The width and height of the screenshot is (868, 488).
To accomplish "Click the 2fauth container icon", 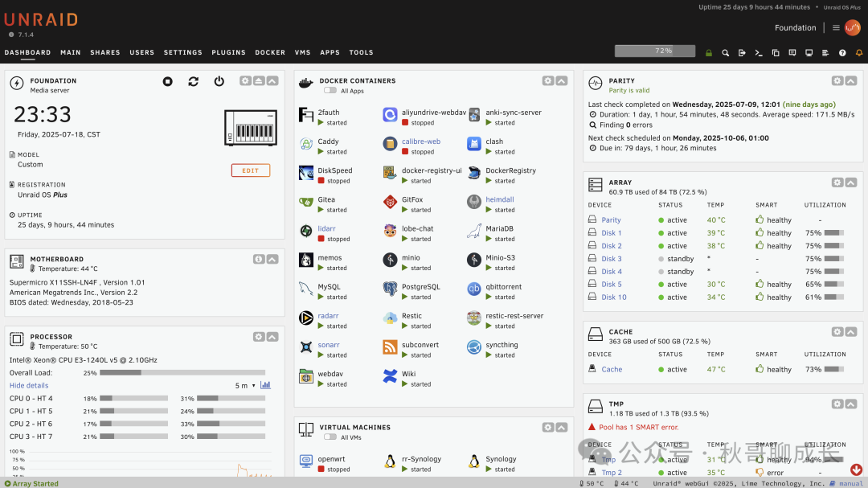I will 306,115.
